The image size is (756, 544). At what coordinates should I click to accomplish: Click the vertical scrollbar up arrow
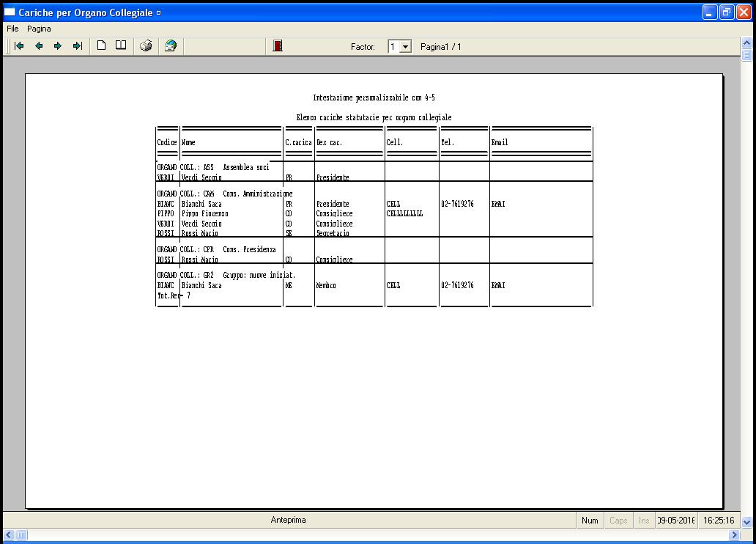coord(746,43)
